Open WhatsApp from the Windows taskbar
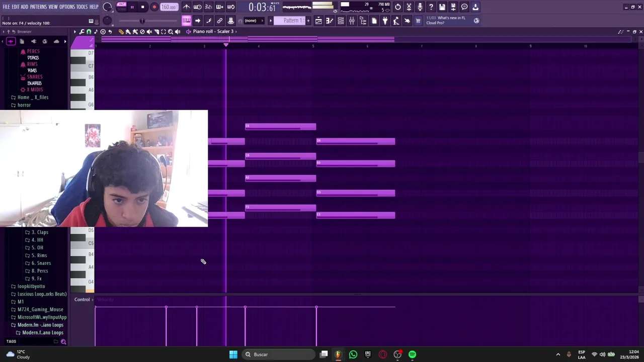Viewport: 644px width, 362px height. (353, 354)
